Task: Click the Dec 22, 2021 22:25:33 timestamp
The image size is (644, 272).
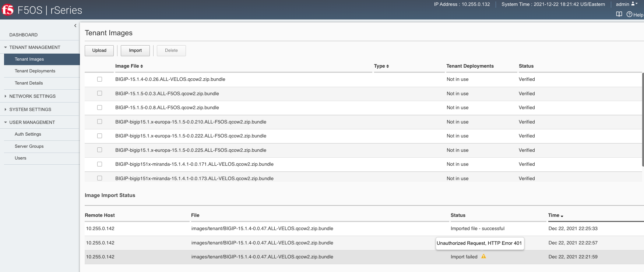Action: 573,229
